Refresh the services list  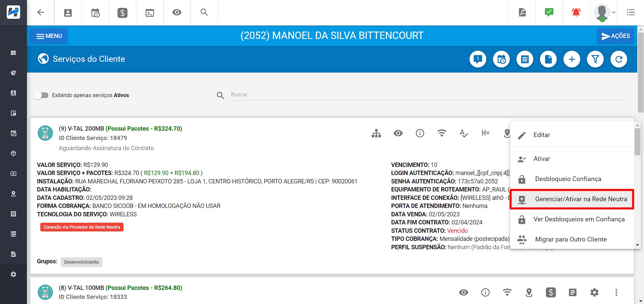coord(619,59)
